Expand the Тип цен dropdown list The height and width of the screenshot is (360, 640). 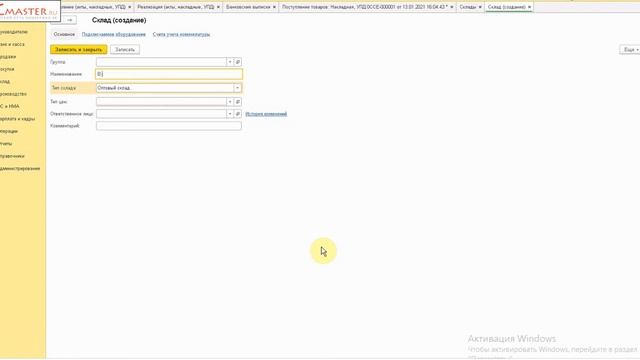click(x=230, y=102)
